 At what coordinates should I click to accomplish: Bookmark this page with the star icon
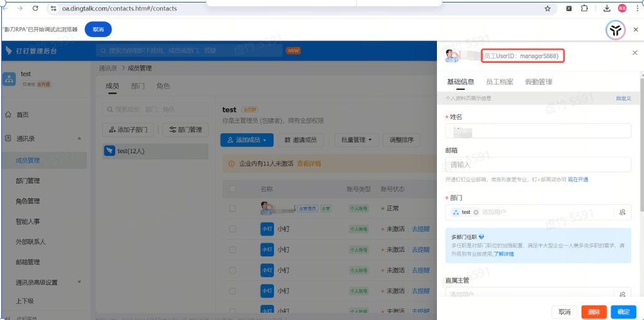coord(547,8)
